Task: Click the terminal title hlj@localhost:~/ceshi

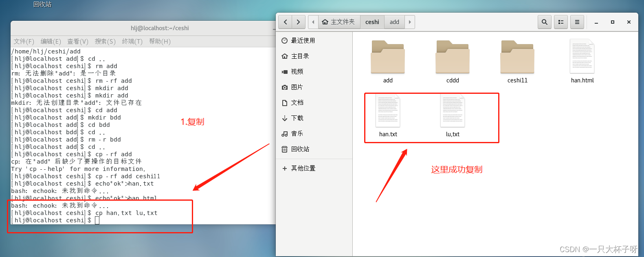Action: coord(160,28)
